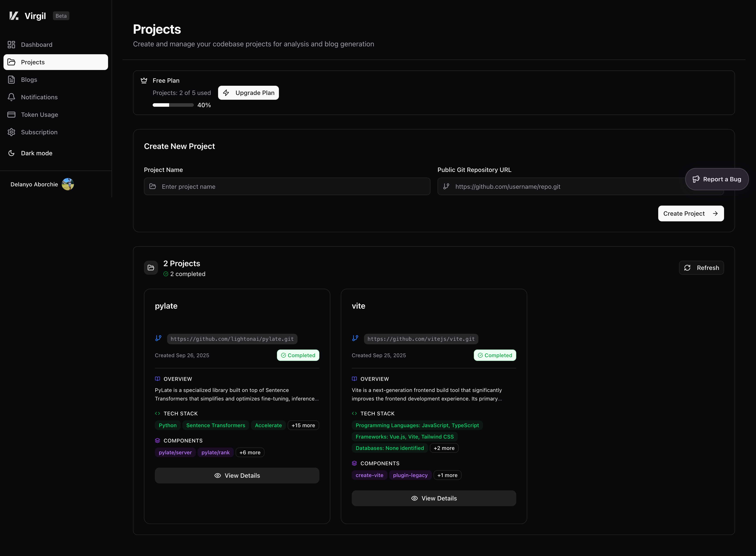The width and height of the screenshot is (756, 556).
Task: Click the Create Project button
Action: tap(690, 213)
